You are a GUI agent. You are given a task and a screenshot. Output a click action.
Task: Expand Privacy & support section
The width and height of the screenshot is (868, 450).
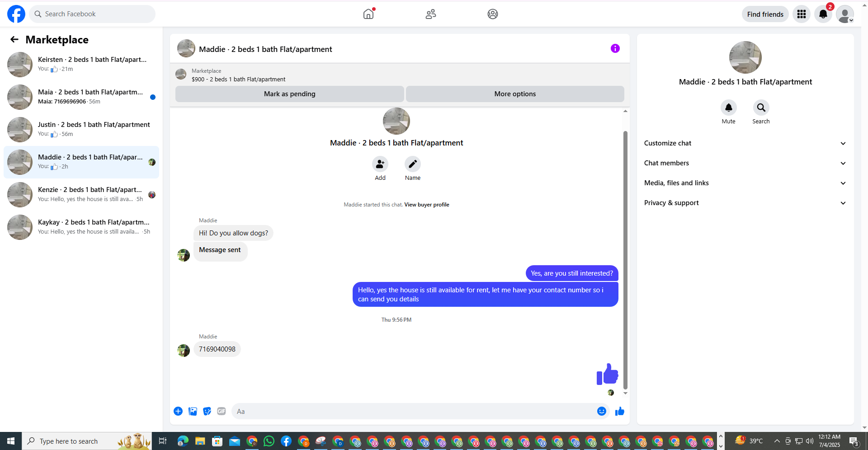[745, 203]
